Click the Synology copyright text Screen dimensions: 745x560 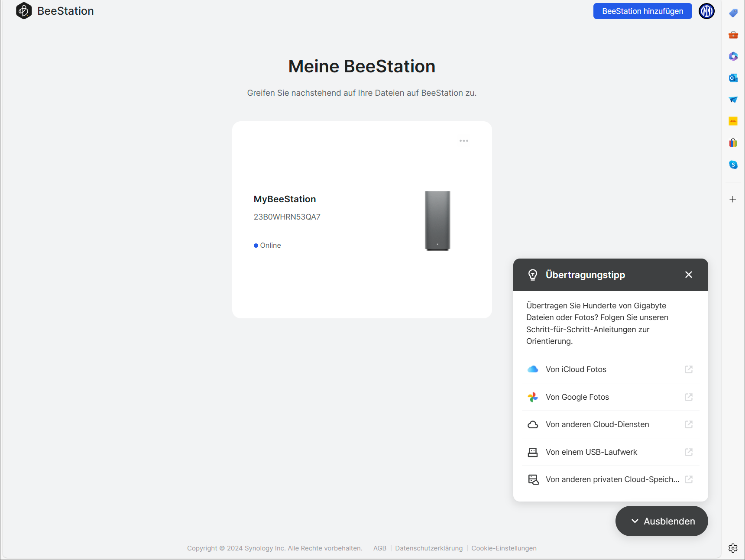coord(275,548)
